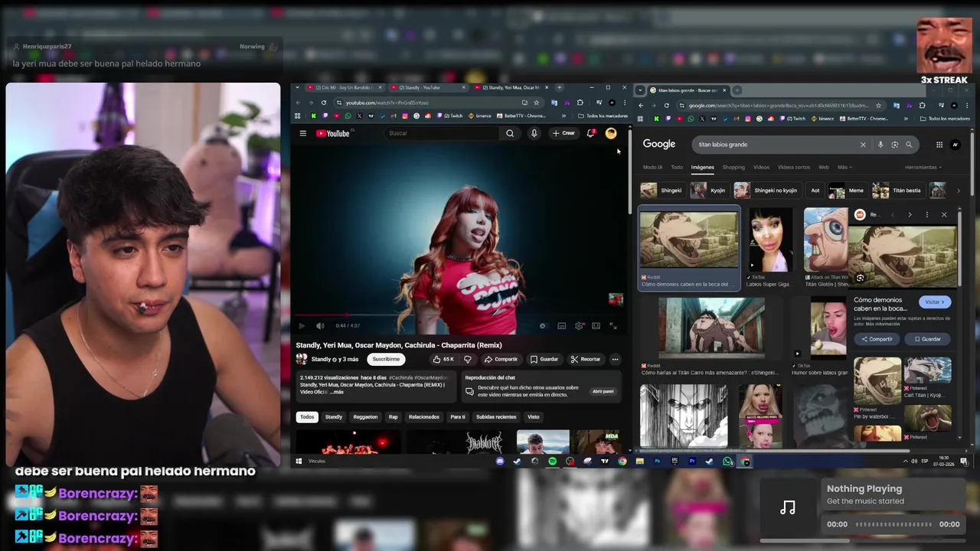Click the Recortar clip button

tap(586, 359)
